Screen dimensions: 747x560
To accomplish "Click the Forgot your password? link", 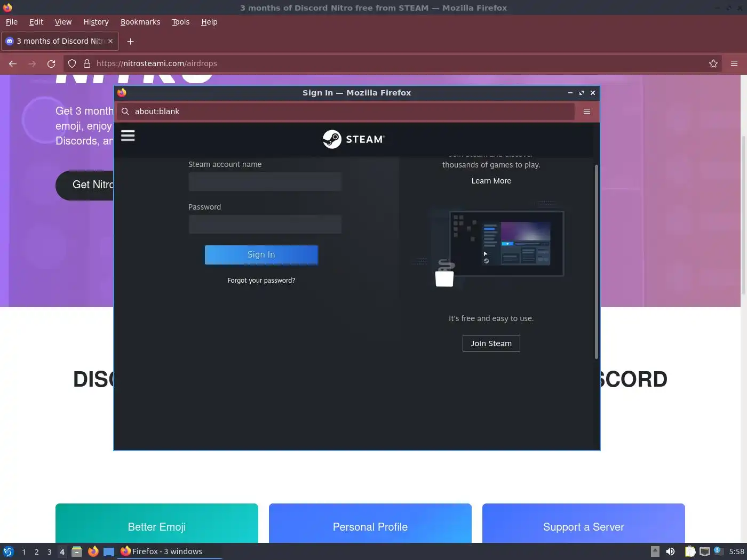I will click(x=261, y=281).
